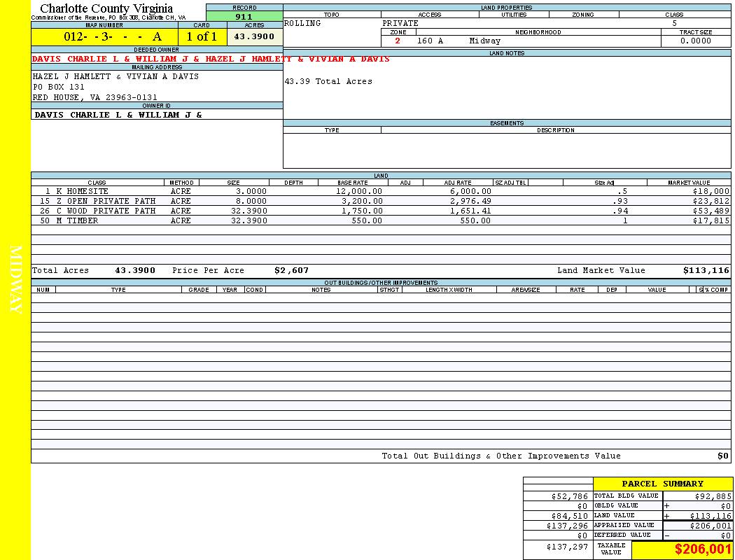Click the acres value 43.3900 box

tap(254, 36)
